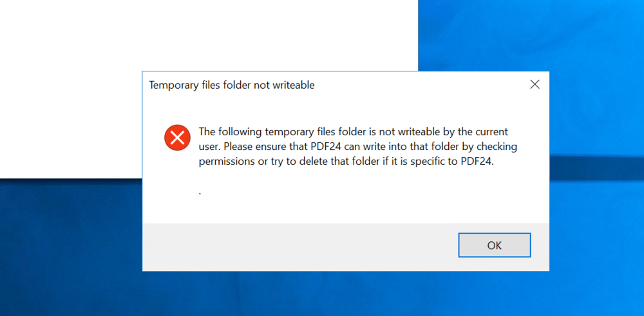
Task: Click desktop wallpaper below the dialog
Action: 348,295
